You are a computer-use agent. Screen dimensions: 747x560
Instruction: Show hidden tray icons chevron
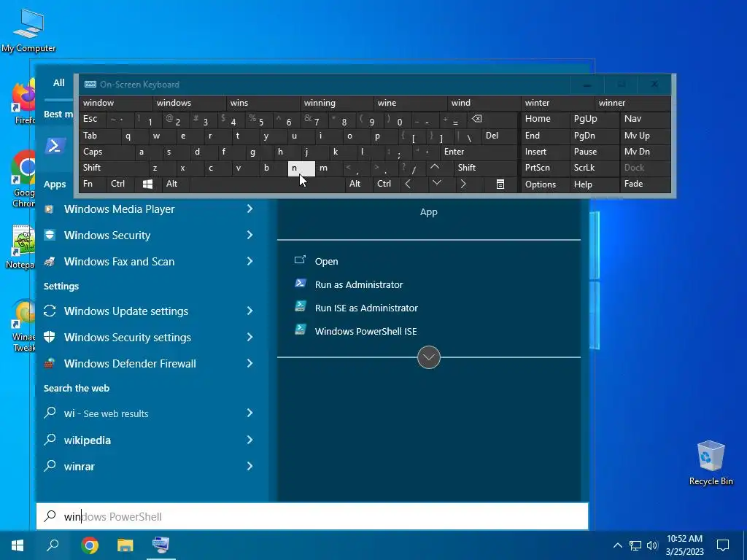(617, 545)
